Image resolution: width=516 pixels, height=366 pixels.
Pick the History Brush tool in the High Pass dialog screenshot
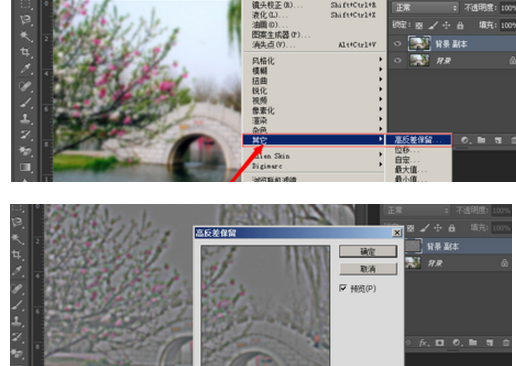pos(17,337)
